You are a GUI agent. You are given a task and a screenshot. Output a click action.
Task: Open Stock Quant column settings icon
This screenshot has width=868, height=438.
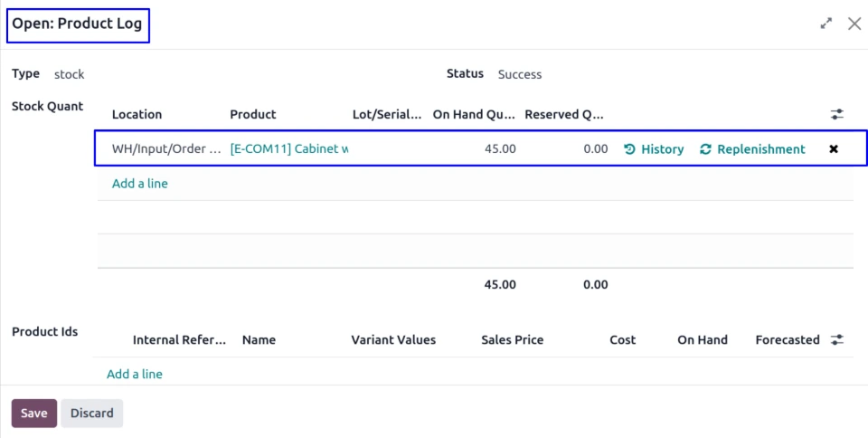(x=837, y=115)
